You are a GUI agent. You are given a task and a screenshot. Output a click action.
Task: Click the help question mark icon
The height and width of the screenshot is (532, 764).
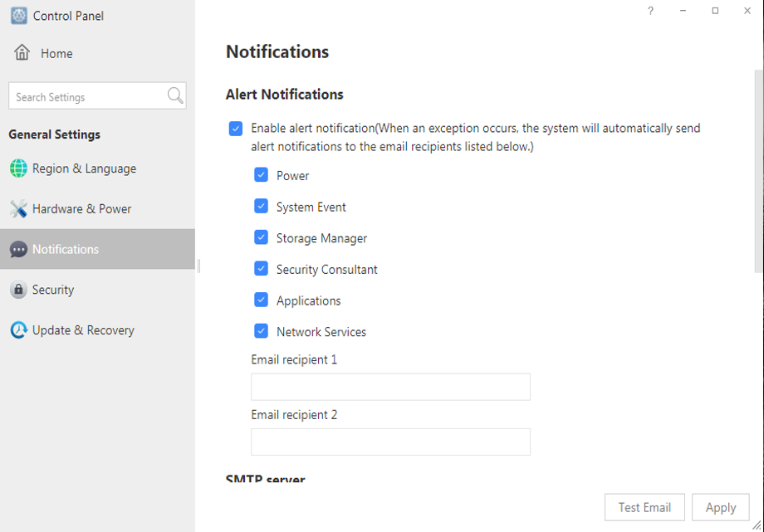pyautogui.click(x=650, y=11)
